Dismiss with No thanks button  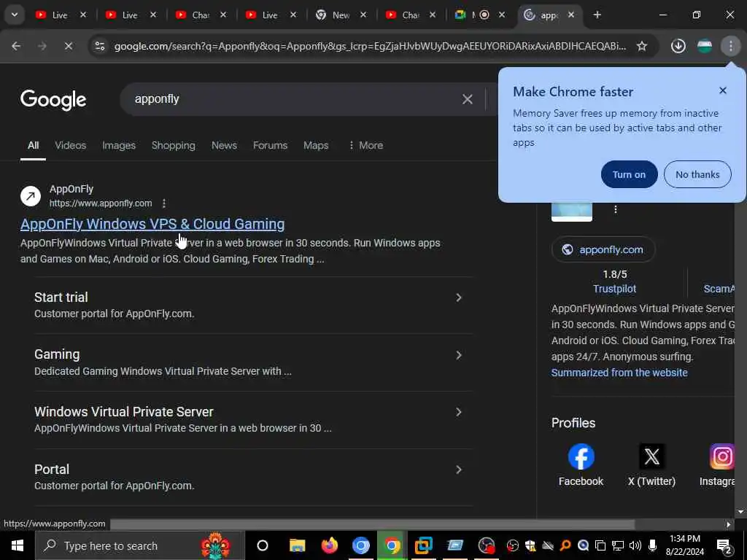click(697, 174)
